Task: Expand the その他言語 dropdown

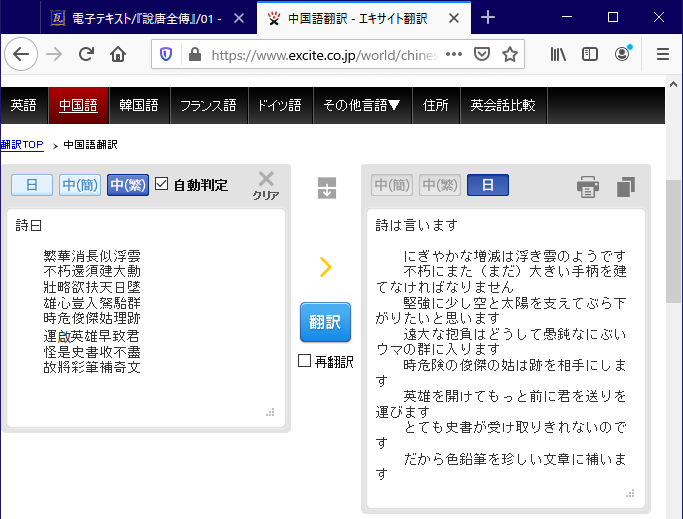Action: tap(362, 105)
